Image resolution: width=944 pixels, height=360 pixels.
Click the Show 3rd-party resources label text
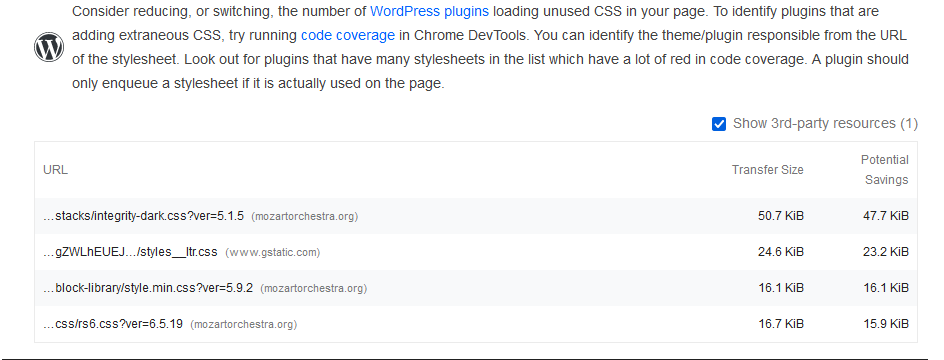[x=825, y=123]
